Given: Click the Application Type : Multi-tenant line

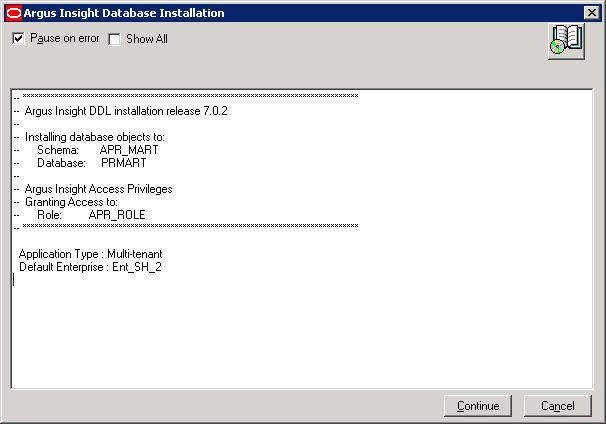Looking at the screenshot, I should point(90,254).
